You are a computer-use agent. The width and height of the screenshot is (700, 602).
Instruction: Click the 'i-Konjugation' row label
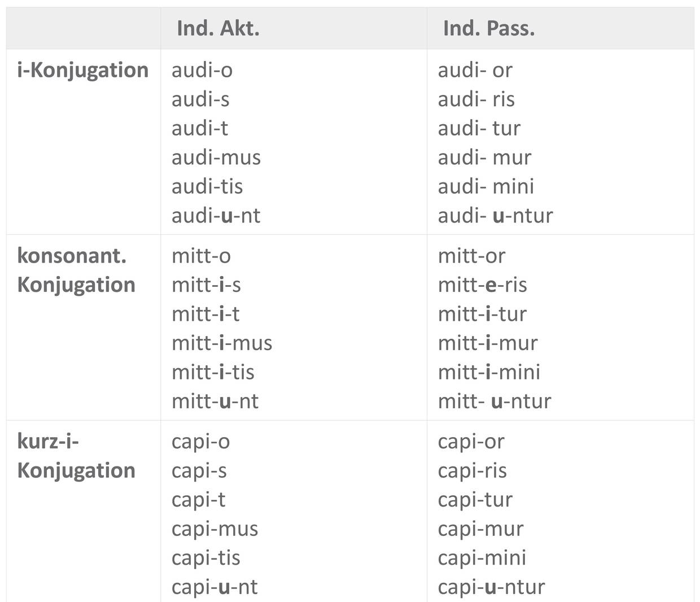point(83,71)
